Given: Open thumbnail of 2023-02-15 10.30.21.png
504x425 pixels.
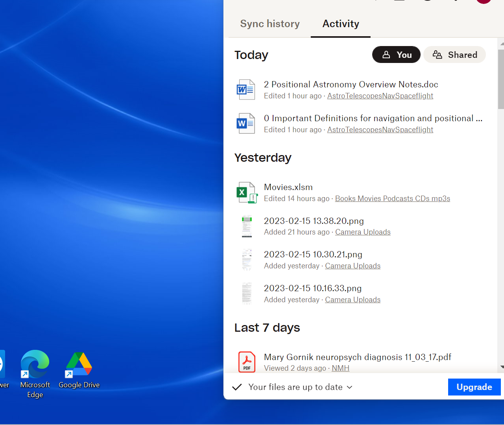Looking at the screenshot, I should tap(247, 260).
